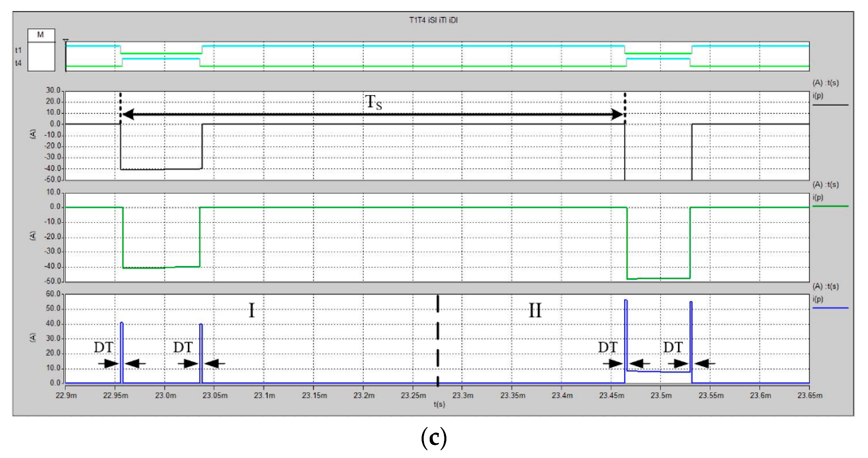Click the region II label in bottom plot
This screenshot has width=868, height=458.
point(535,310)
